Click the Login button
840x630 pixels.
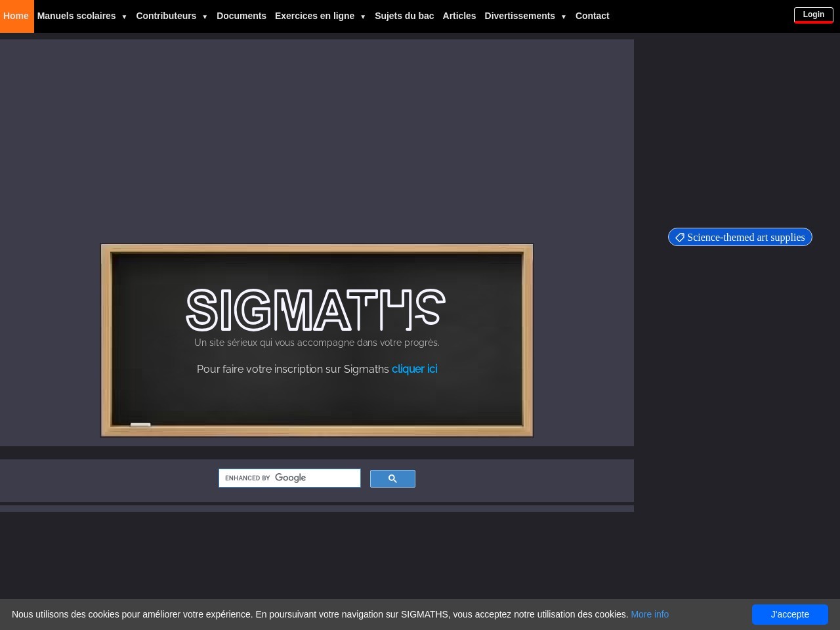click(814, 14)
